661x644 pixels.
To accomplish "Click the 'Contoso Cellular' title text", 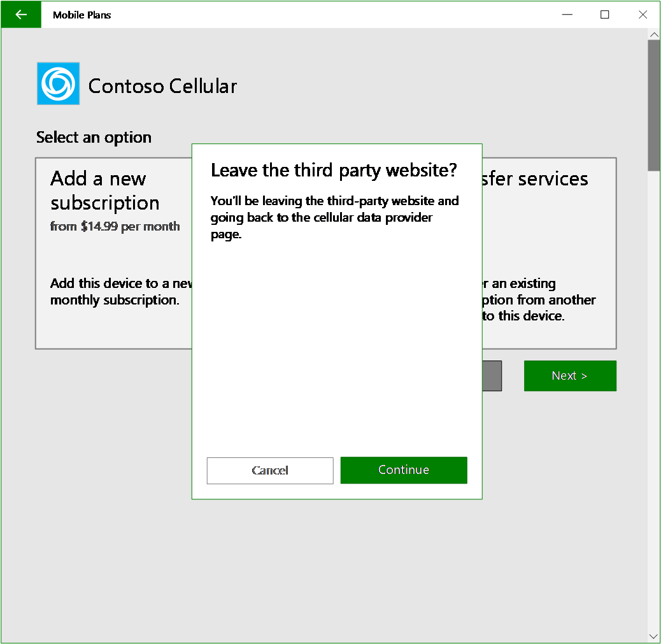I will 162,86.
